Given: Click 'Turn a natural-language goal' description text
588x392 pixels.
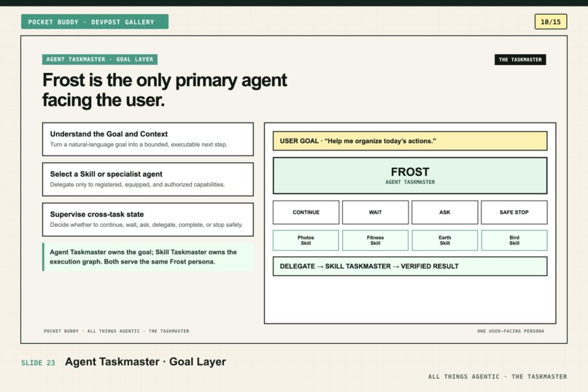Looking at the screenshot, I should (139, 145).
